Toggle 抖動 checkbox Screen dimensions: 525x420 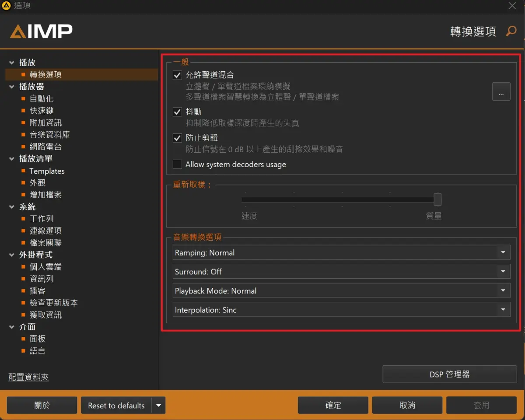point(177,112)
